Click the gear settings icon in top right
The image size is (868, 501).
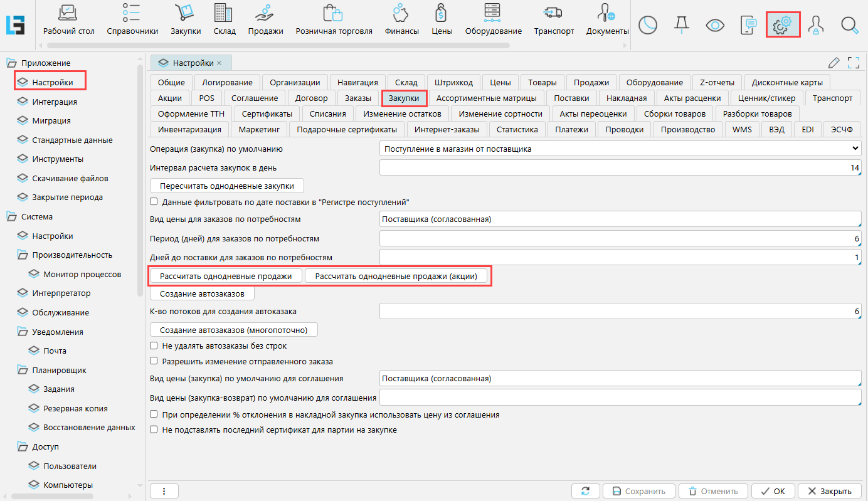782,25
